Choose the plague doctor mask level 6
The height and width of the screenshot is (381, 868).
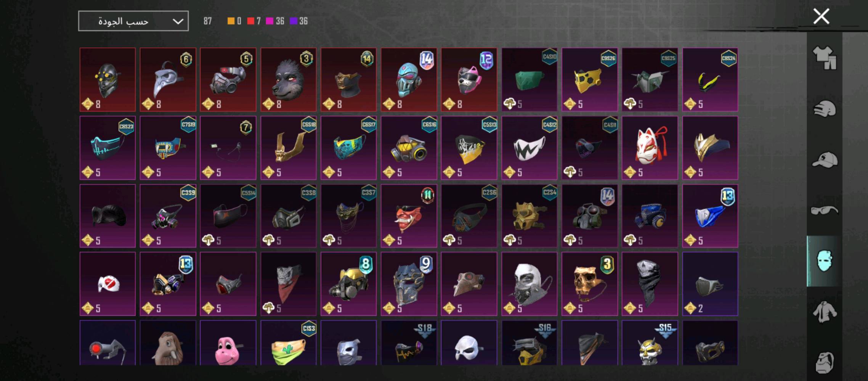pyautogui.click(x=168, y=80)
